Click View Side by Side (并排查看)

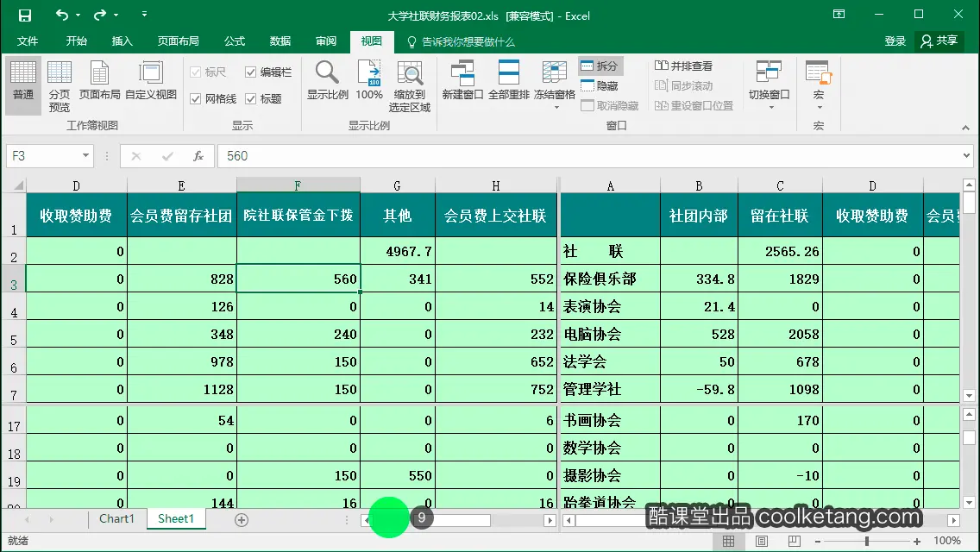tap(684, 66)
